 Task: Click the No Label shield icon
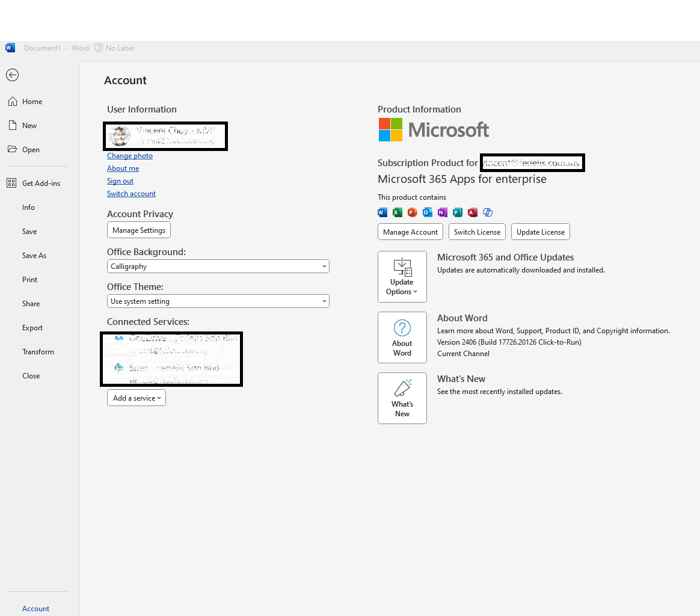coord(99,48)
